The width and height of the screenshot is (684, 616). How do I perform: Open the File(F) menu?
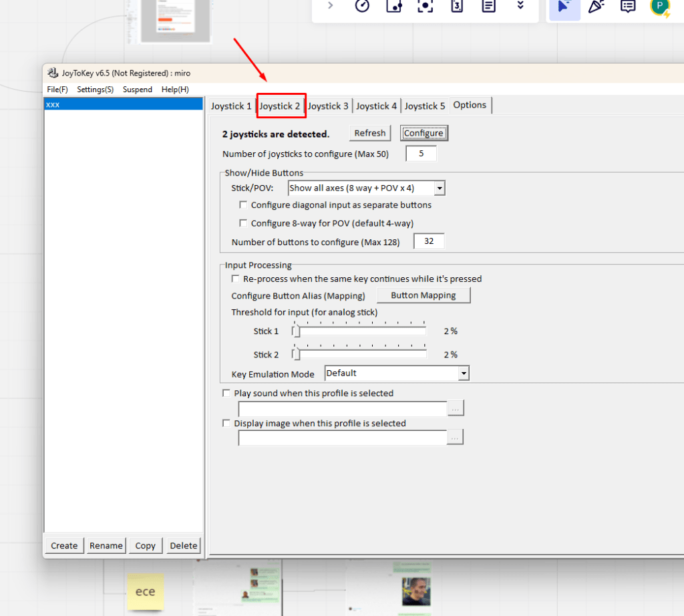click(57, 90)
